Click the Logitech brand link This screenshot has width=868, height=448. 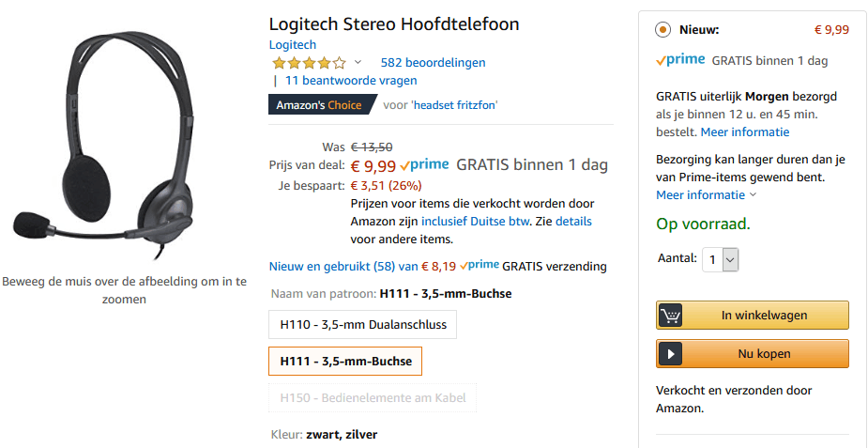click(292, 45)
